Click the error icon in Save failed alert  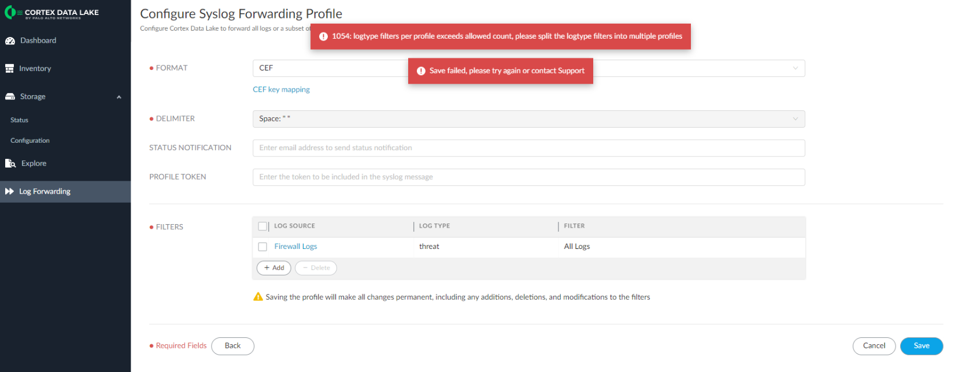click(x=421, y=71)
